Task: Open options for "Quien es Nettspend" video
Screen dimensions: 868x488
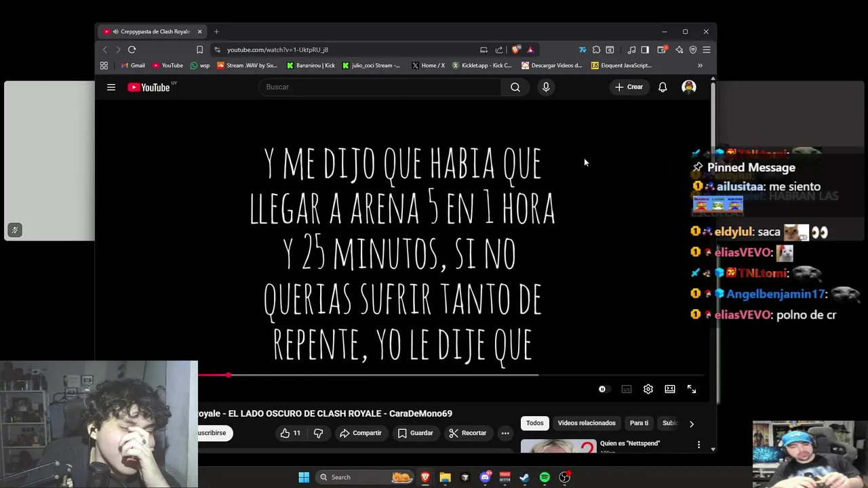Action: [698, 445]
